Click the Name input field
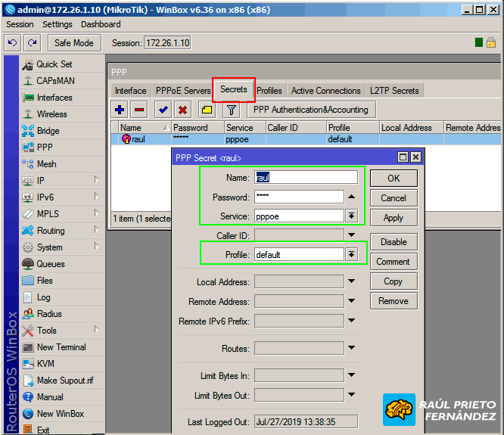Viewport: 504px width, 435px height. pyautogui.click(x=306, y=178)
